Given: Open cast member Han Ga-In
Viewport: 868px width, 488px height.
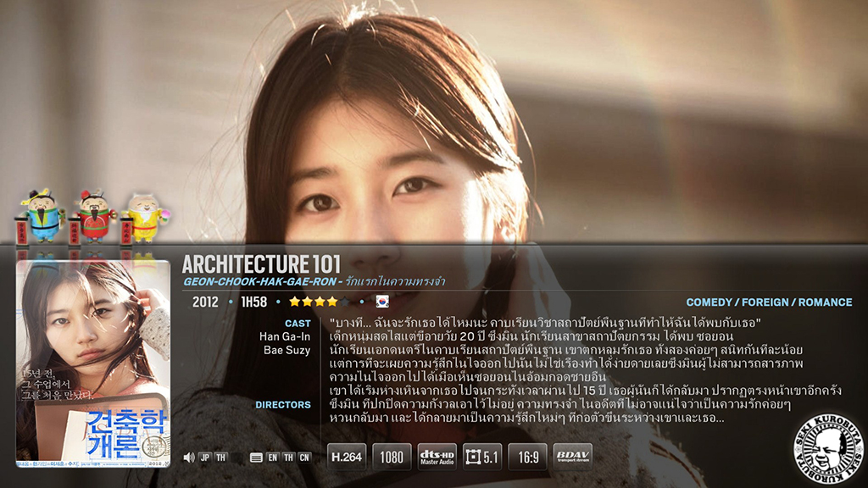Looking at the screenshot, I should pos(285,336).
